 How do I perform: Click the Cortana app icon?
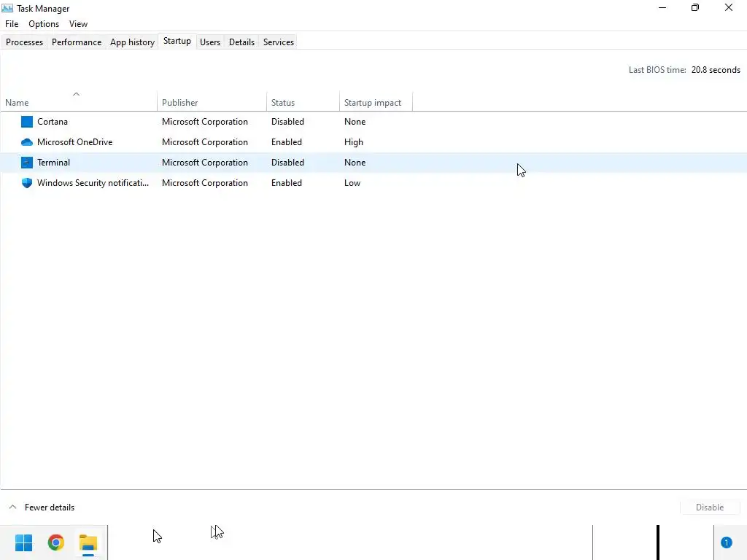click(27, 122)
